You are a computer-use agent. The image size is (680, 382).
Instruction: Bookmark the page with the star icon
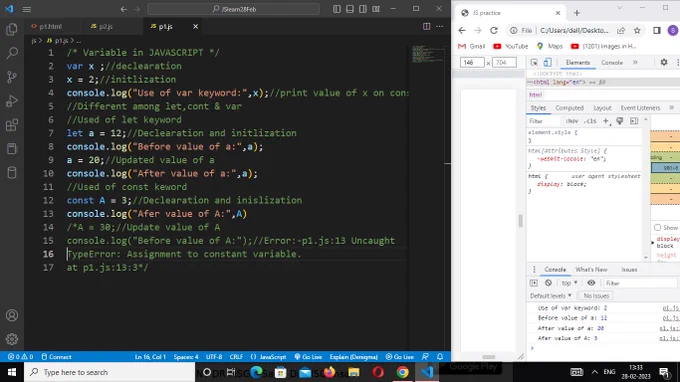point(637,30)
